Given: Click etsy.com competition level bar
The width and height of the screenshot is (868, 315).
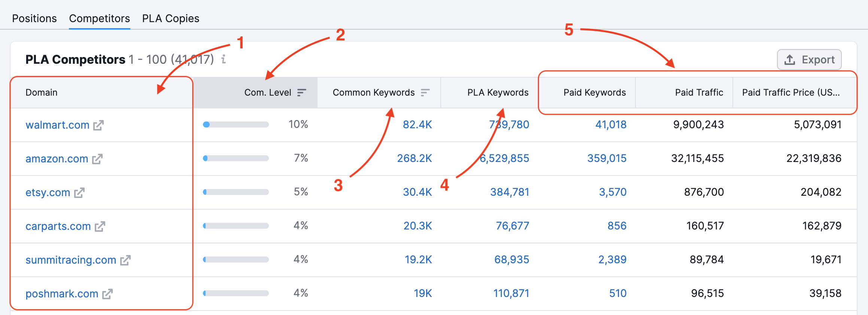Looking at the screenshot, I should [x=236, y=192].
